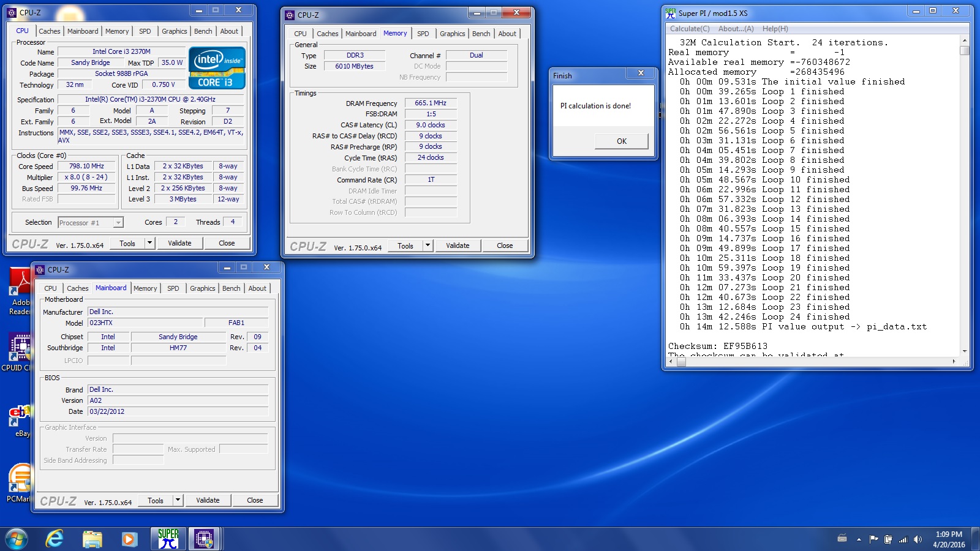Click 'PI calculation is done!' message
The height and width of the screenshot is (551, 980).
[x=595, y=106]
